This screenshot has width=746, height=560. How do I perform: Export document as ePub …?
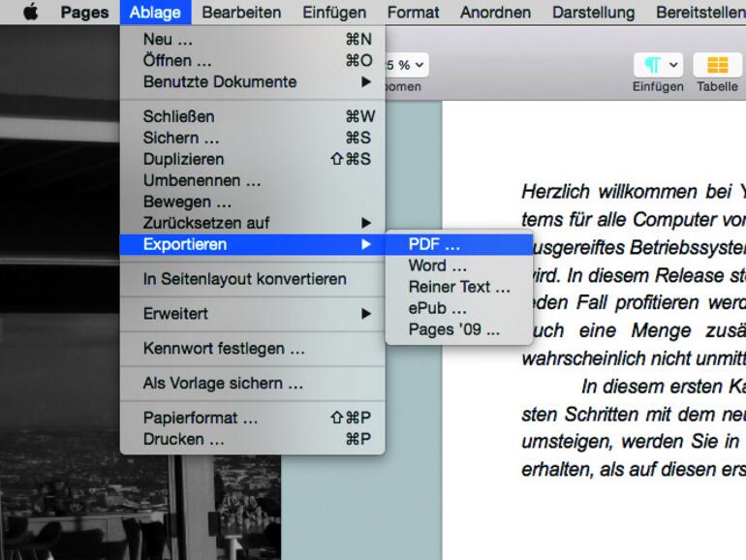[x=459, y=308]
